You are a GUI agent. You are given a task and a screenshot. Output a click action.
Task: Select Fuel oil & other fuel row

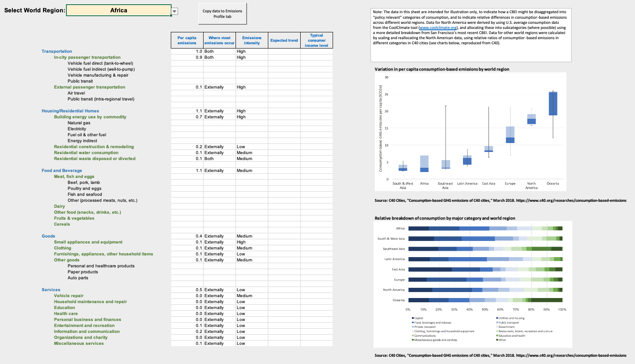[x=87, y=135]
